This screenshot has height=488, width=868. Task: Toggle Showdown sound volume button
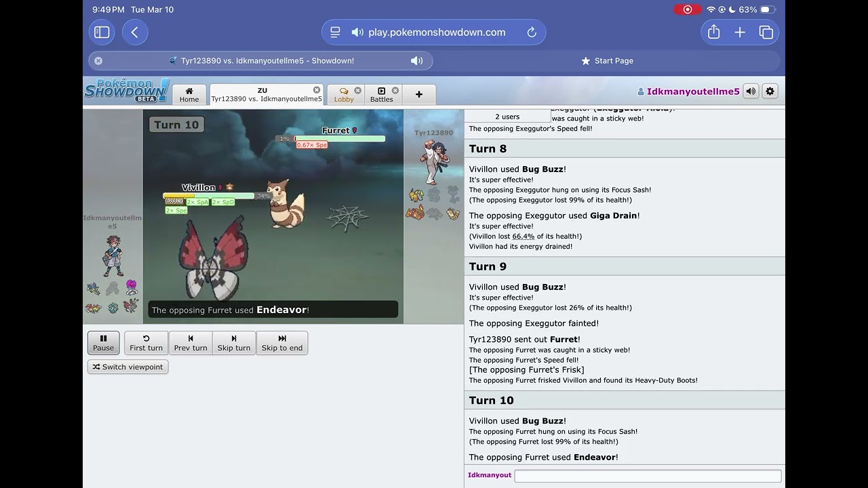tap(751, 91)
